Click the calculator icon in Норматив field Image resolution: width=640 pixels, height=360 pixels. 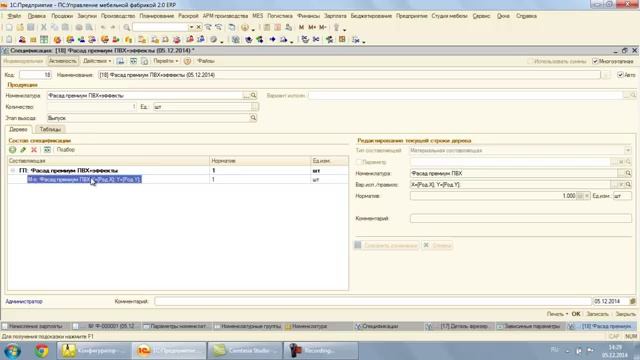point(580,196)
